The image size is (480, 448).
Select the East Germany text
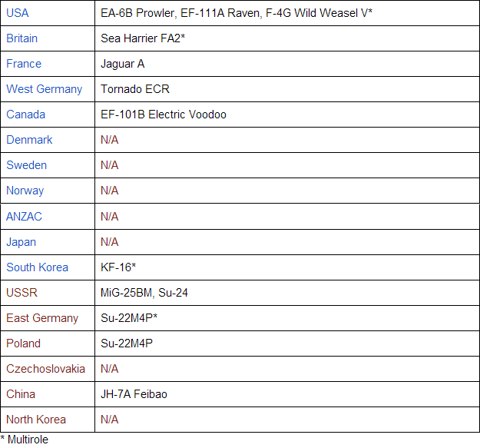(42, 318)
